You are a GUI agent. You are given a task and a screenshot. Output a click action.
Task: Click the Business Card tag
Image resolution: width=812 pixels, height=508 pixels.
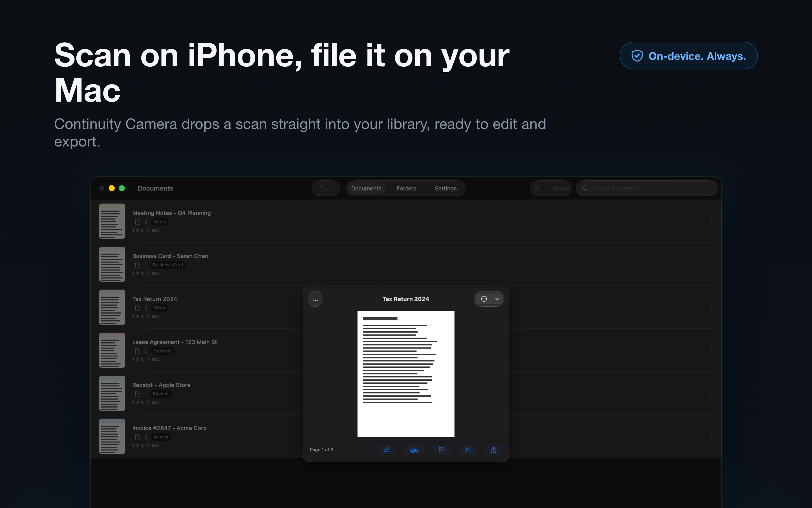pos(168,265)
